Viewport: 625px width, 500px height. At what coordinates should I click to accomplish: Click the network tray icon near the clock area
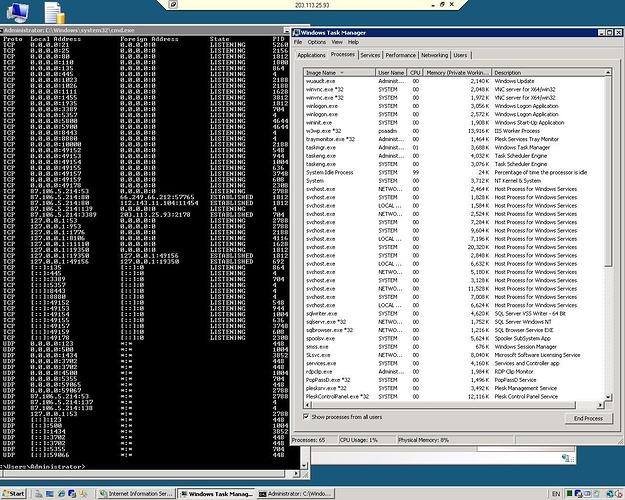coord(610,494)
